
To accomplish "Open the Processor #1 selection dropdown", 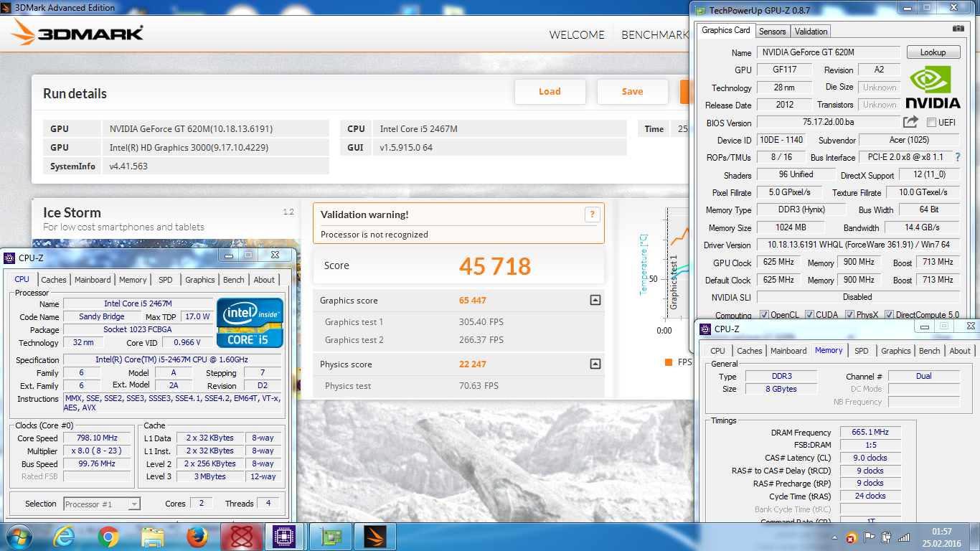I will (102, 504).
